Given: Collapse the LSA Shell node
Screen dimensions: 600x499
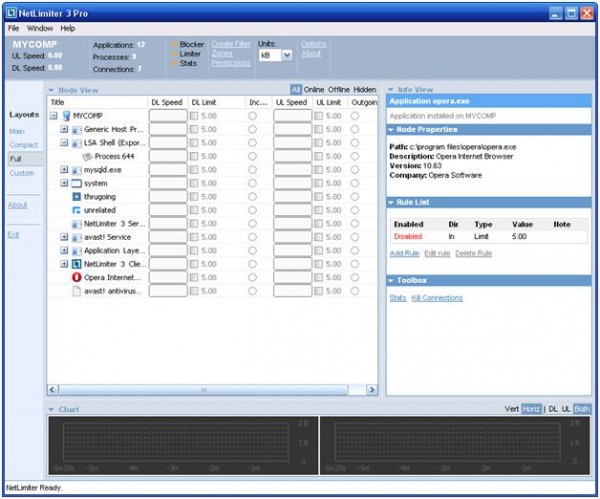Looking at the screenshot, I should 64,143.
